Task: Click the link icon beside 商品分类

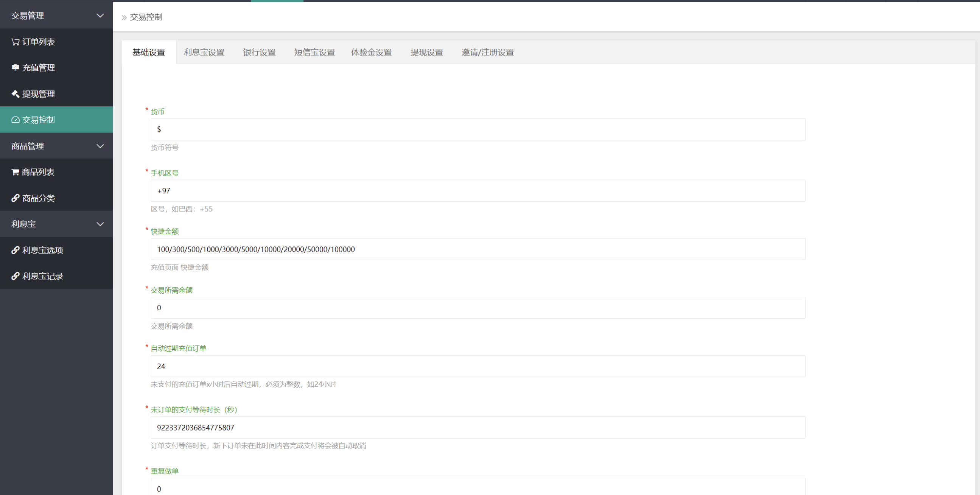Action: (x=15, y=198)
